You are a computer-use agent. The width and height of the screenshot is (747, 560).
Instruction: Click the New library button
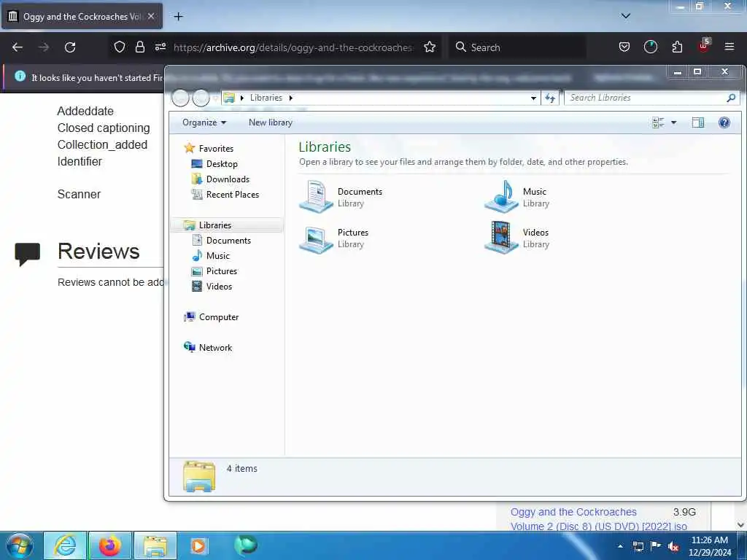point(270,122)
